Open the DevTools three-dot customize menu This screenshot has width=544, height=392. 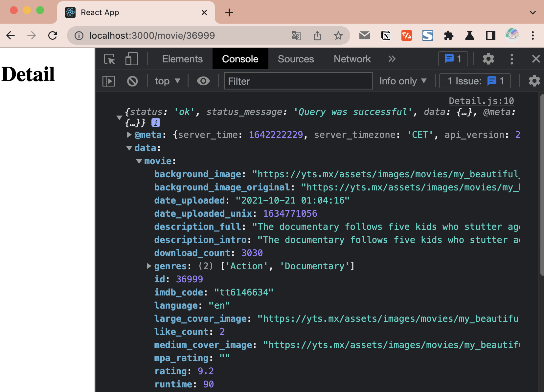click(512, 59)
